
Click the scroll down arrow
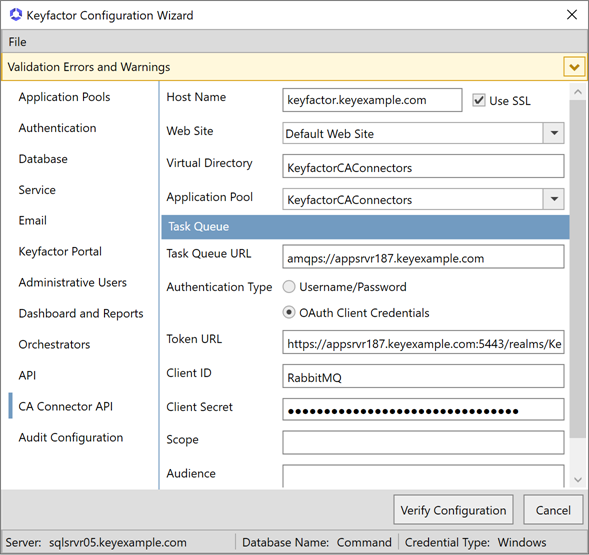[x=578, y=480]
